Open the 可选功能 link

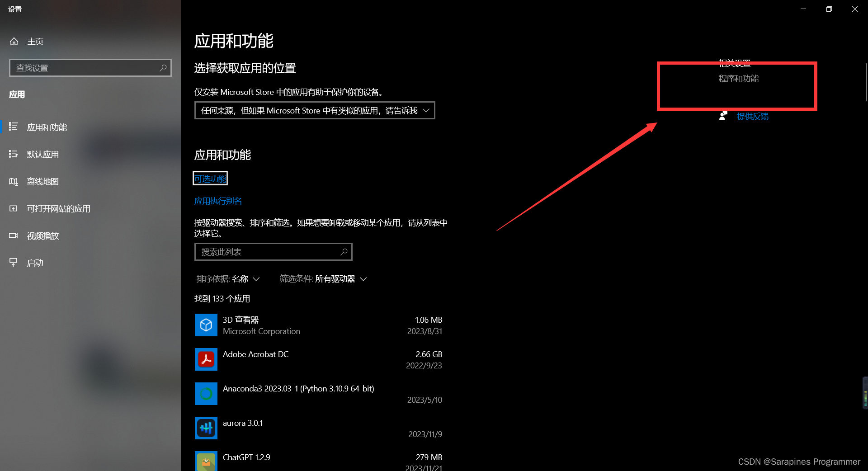pyautogui.click(x=210, y=179)
